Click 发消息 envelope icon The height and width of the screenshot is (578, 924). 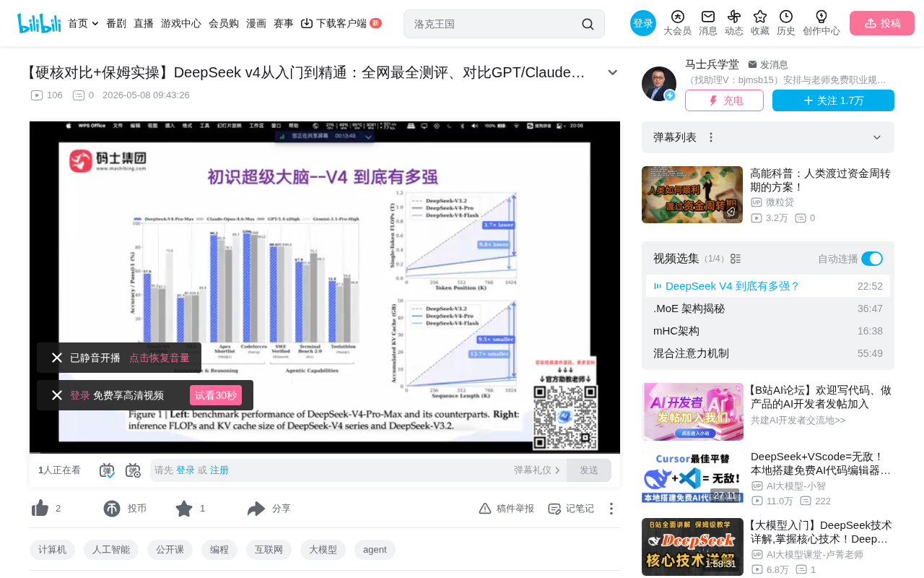(x=752, y=64)
